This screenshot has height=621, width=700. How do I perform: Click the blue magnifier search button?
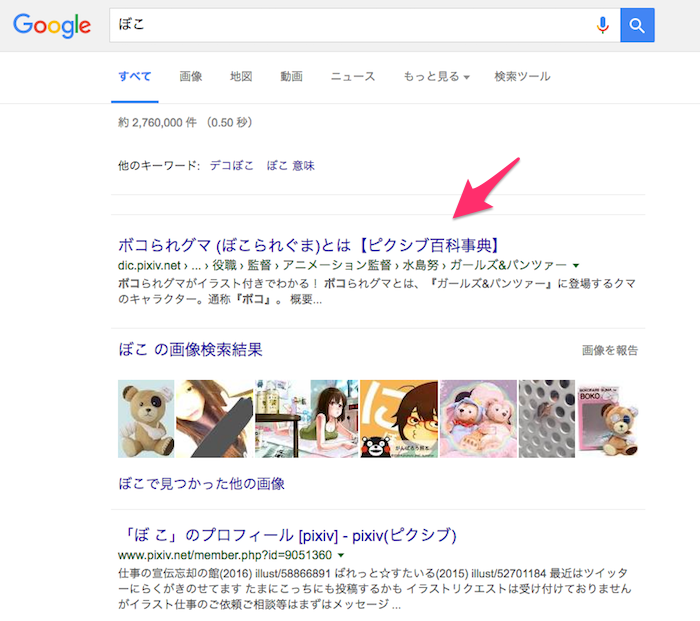point(637,25)
